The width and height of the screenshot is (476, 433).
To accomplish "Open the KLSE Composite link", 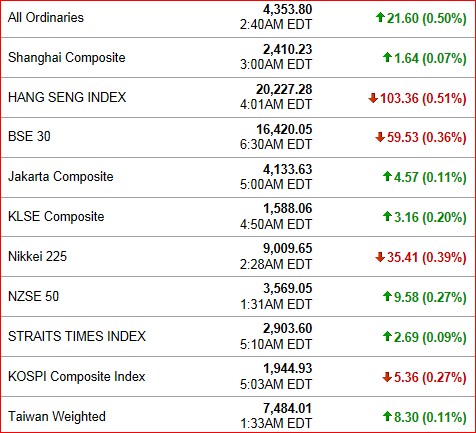I will [x=56, y=217].
